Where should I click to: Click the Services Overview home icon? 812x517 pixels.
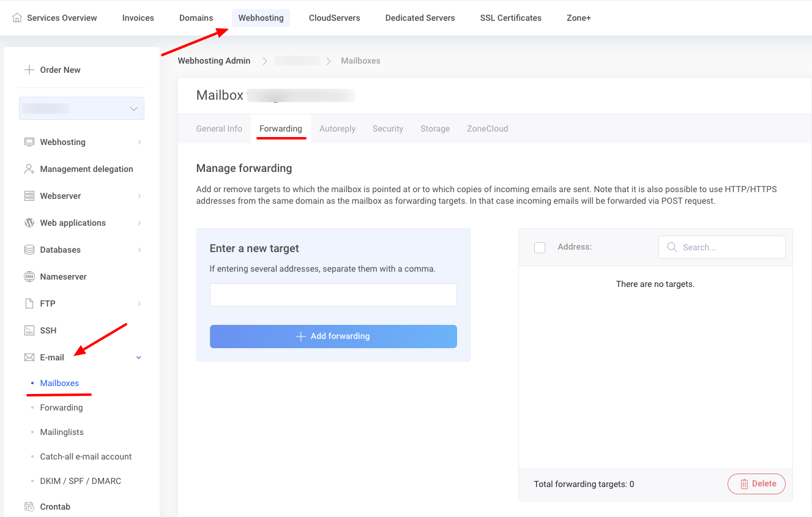click(17, 18)
